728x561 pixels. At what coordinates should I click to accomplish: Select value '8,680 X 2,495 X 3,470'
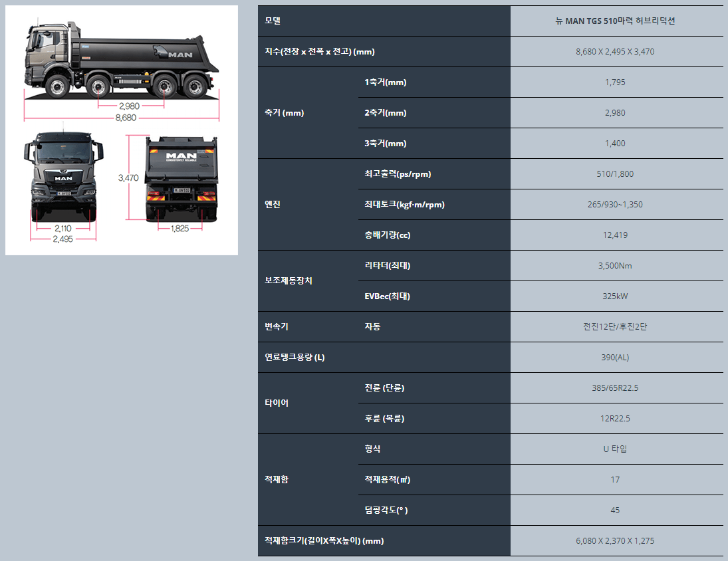coord(615,51)
